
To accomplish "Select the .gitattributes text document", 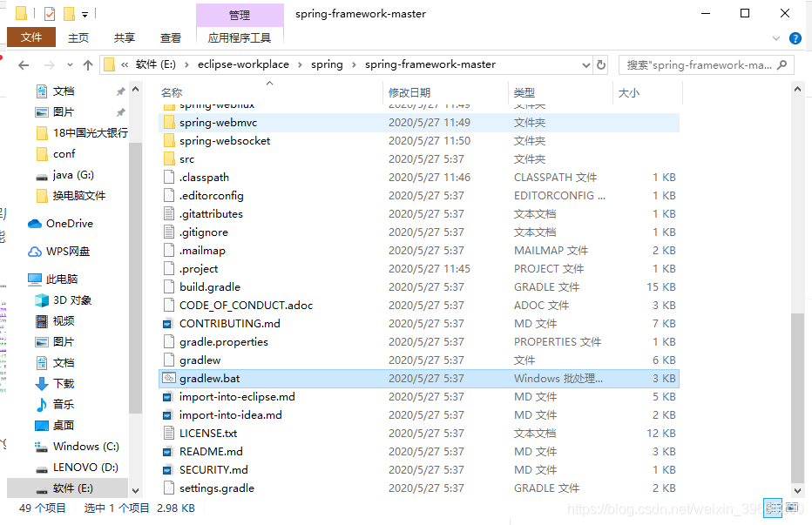I will click(x=419, y=214).
